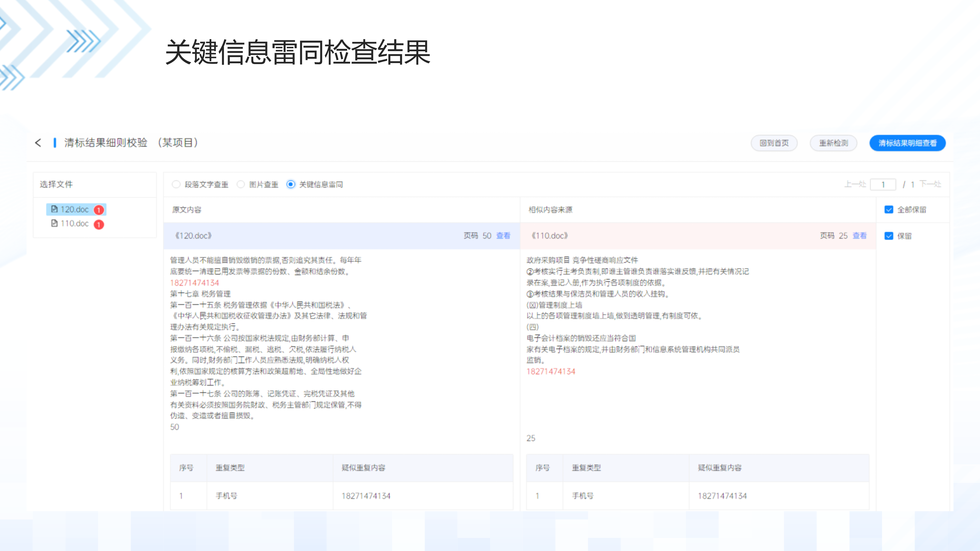
Task: Select 关键信息雷同 radio option
Action: point(291,184)
